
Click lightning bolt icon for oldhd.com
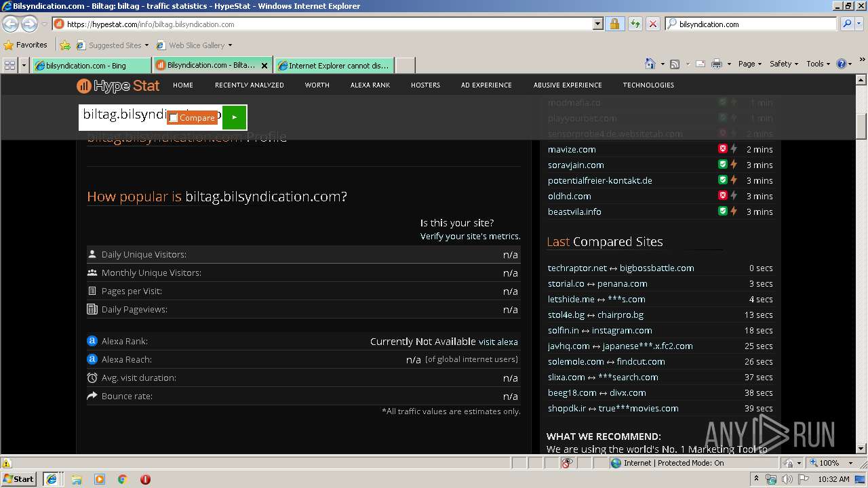734,196
